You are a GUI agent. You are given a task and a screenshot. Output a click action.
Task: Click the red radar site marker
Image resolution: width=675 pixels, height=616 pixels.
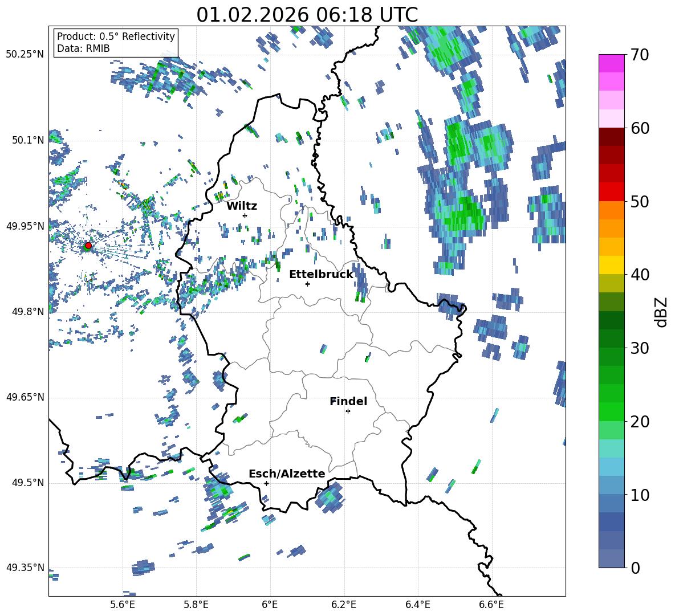pos(88,245)
